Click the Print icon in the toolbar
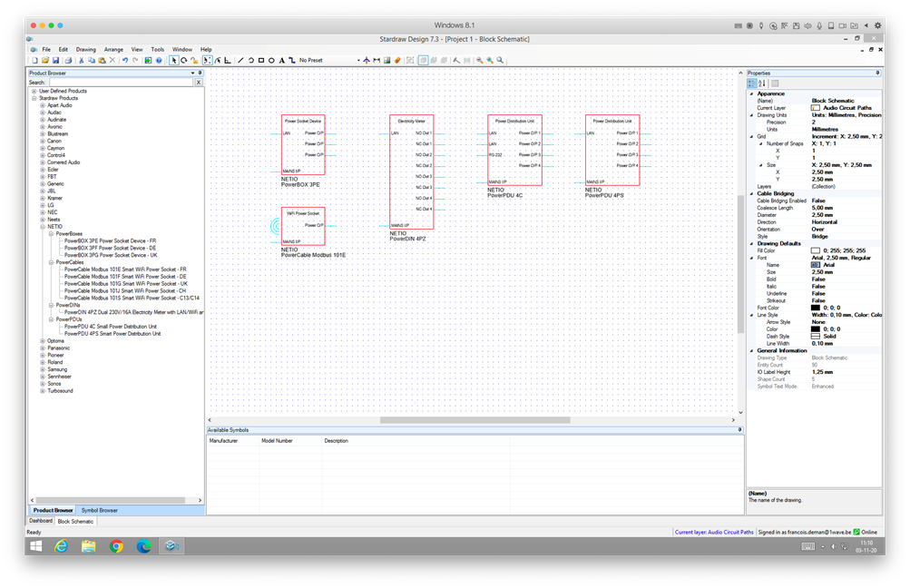910x588 pixels. 68,61
